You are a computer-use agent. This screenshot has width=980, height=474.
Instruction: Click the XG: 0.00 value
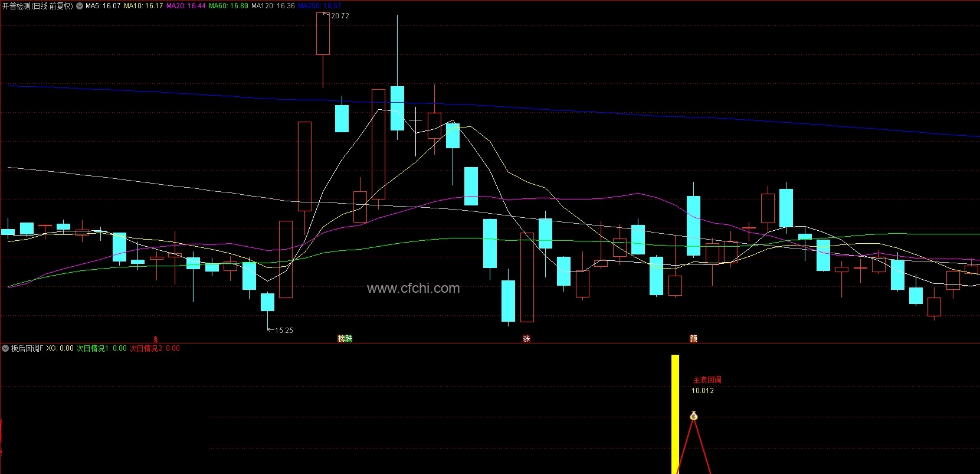(x=60, y=348)
